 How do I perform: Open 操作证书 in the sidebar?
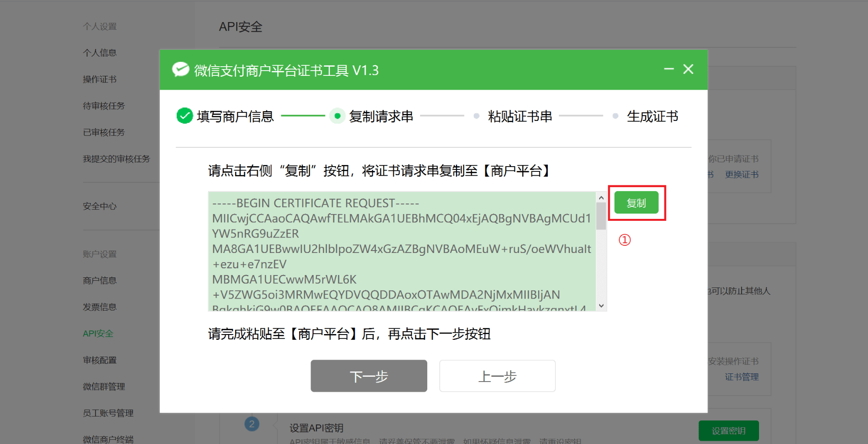[100, 79]
